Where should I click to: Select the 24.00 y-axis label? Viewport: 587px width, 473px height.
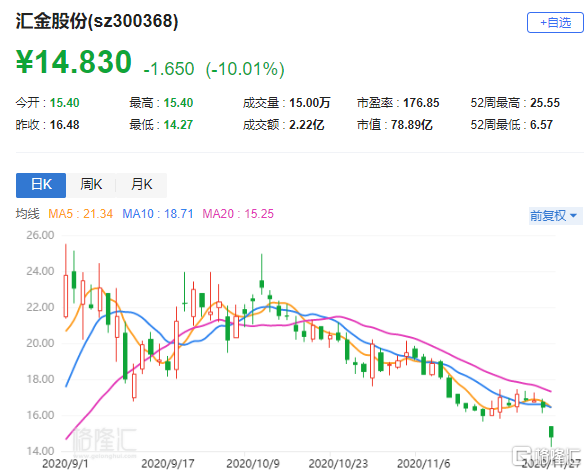pyautogui.click(x=40, y=271)
